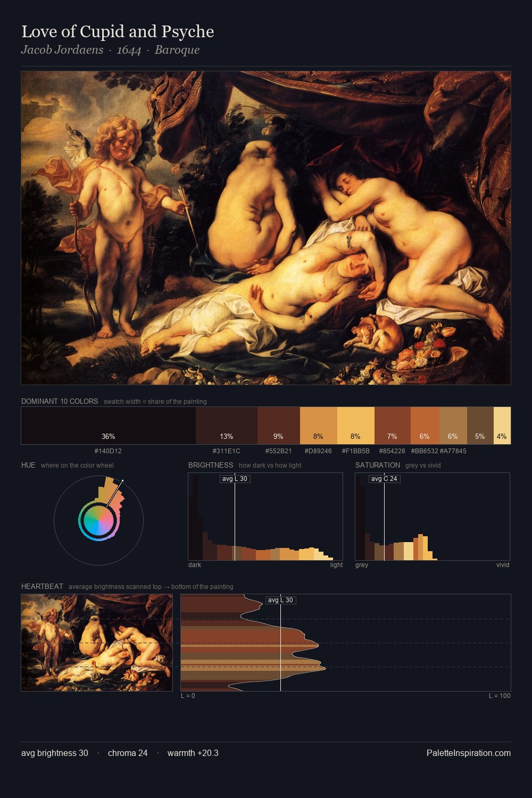
Task: Click the 'dark' axis label
Action: [x=195, y=565]
